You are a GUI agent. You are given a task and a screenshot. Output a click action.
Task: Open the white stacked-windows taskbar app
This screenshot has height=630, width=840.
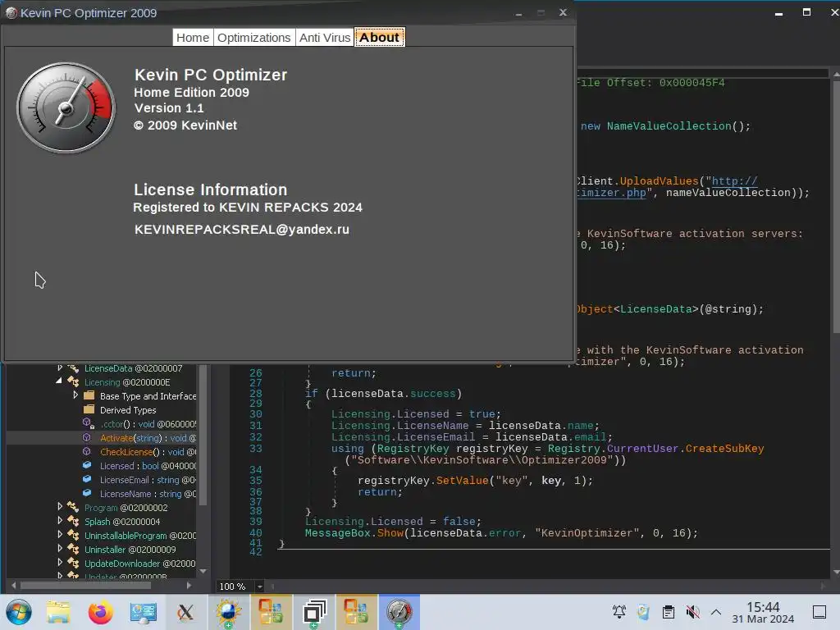[x=314, y=612]
